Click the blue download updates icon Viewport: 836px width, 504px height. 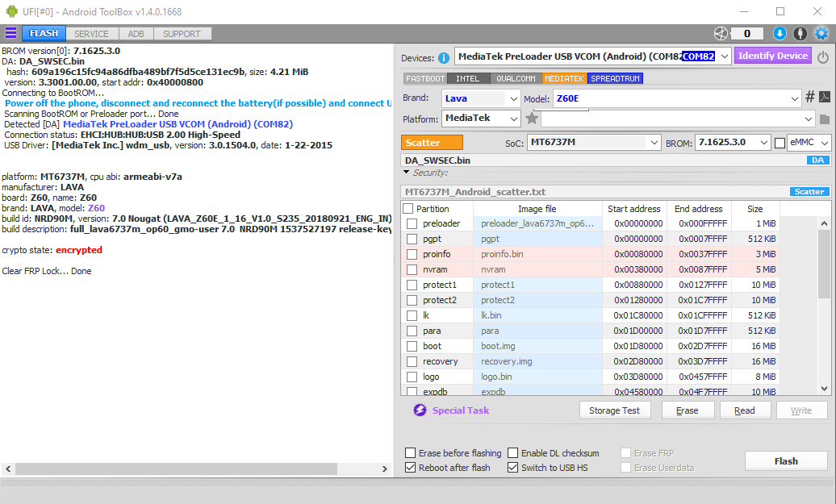[780, 34]
